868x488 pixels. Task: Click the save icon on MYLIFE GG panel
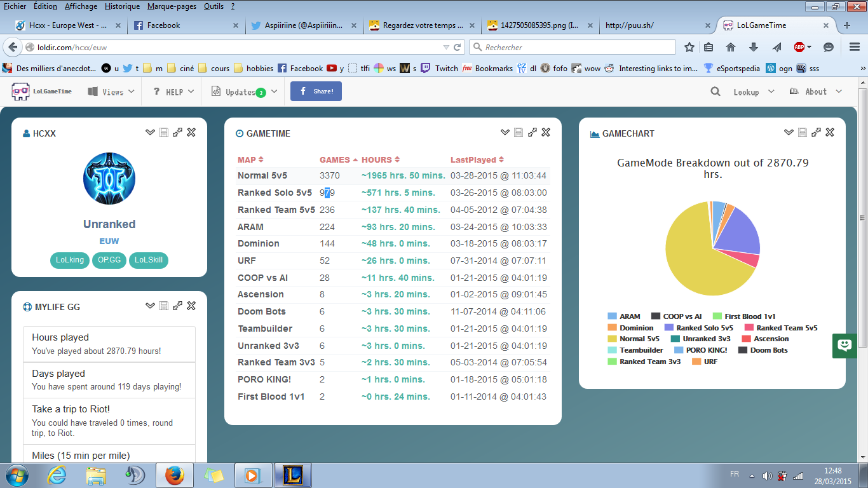tap(164, 306)
